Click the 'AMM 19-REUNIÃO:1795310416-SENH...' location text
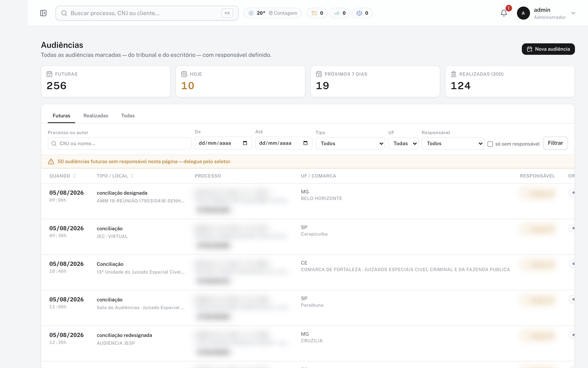This screenshot has width=588, height=368. [141, 201]
